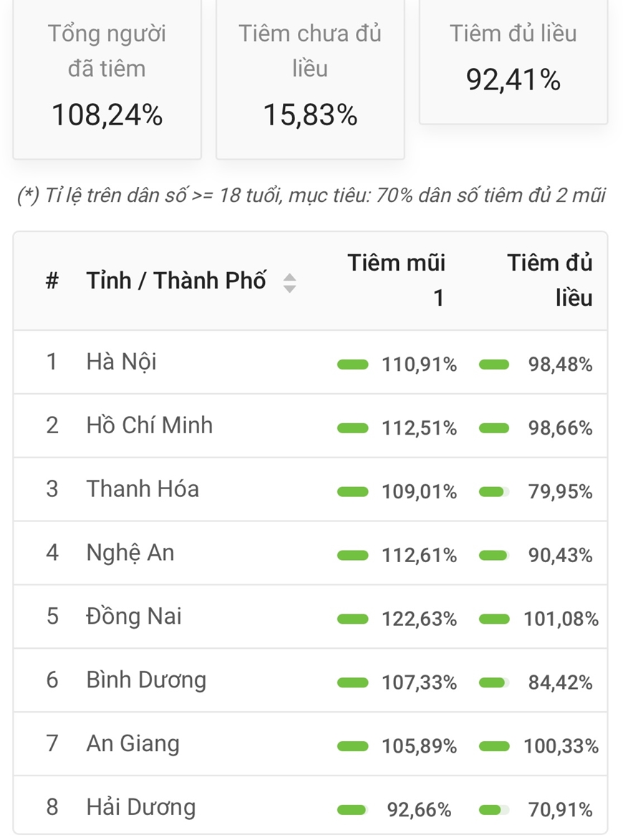Click Thanh Hóa full-dose progress bar

(x=494, y=492)
